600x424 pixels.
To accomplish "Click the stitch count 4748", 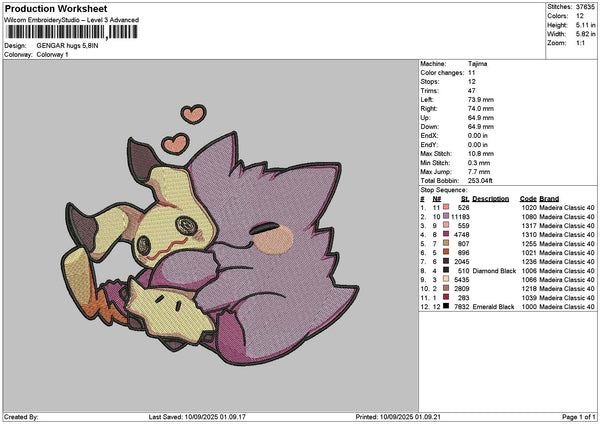I will click(x=462, y=235).
